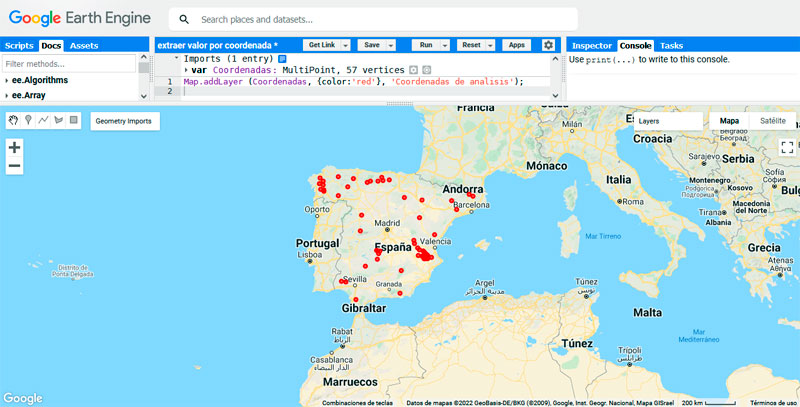800x407 pixels.
Task: Click the Sevilla label on map
Action: tap(355, 279)
